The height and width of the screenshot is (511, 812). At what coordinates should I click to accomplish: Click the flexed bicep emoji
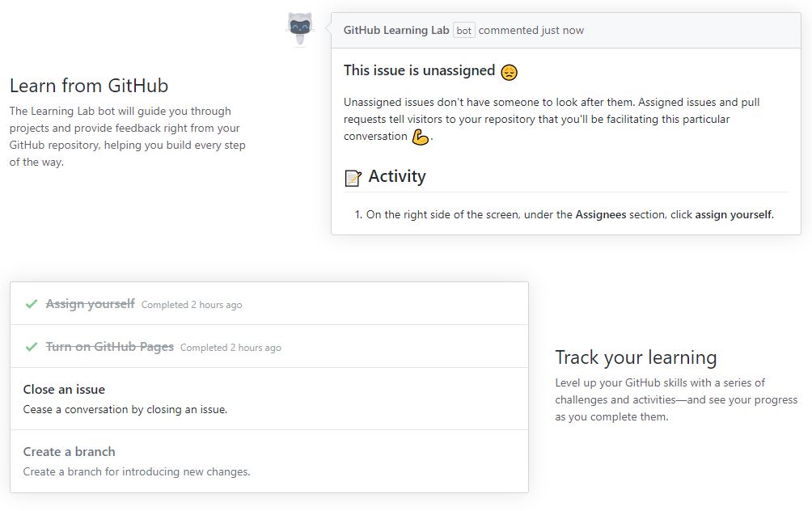[420, 137]
